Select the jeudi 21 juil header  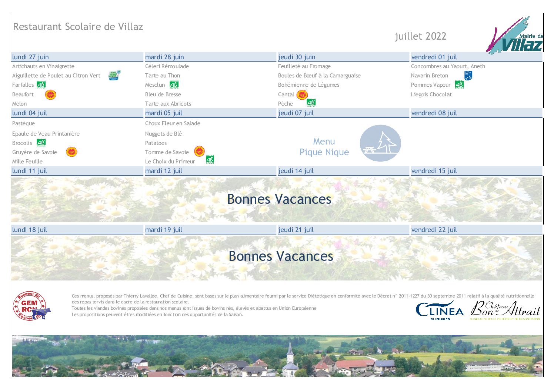(x=343, y=230)
